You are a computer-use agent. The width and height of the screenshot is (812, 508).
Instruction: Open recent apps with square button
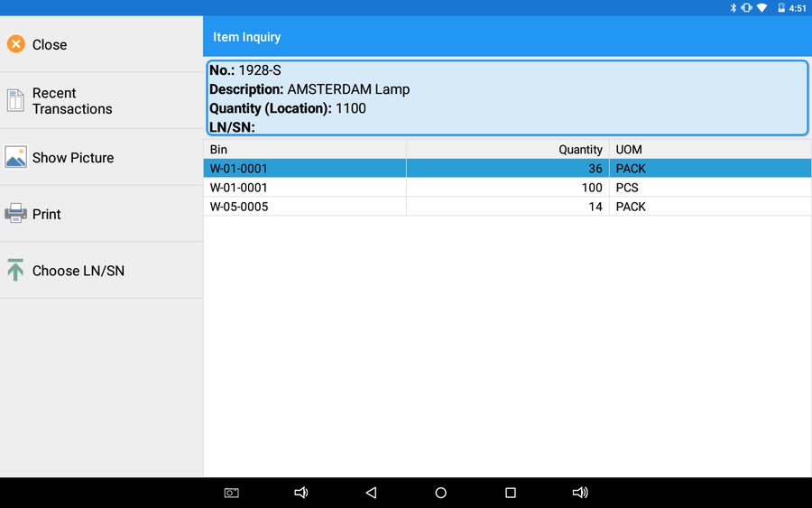pyautogui.click(x=511, y=493)
